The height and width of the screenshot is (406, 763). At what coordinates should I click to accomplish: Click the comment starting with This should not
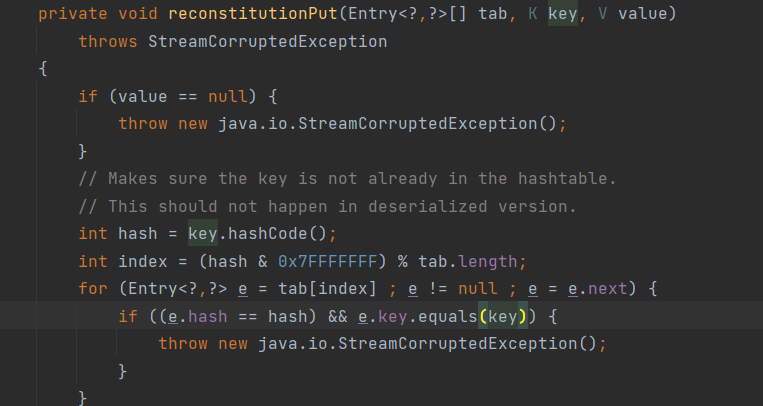tap(327, 206)
